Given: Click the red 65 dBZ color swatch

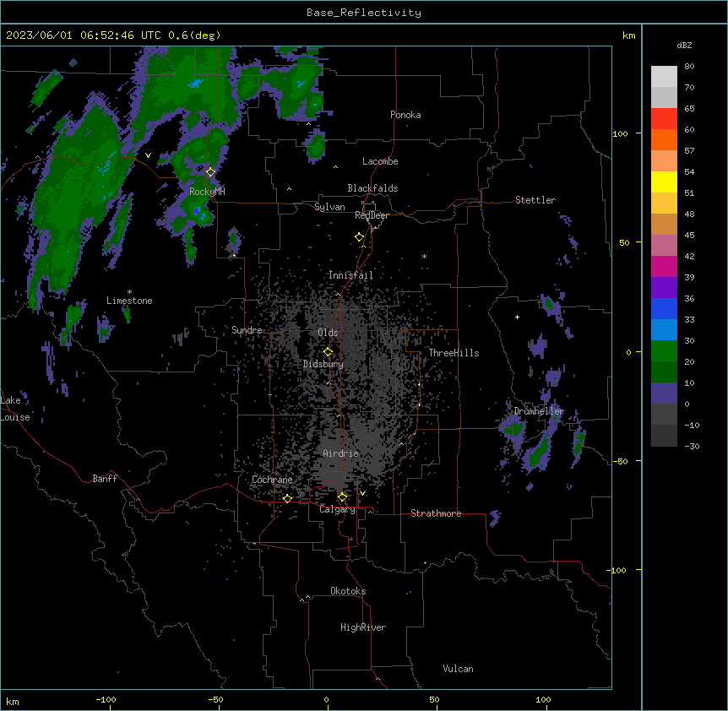Looking at the screenshot, I should 664,118.
